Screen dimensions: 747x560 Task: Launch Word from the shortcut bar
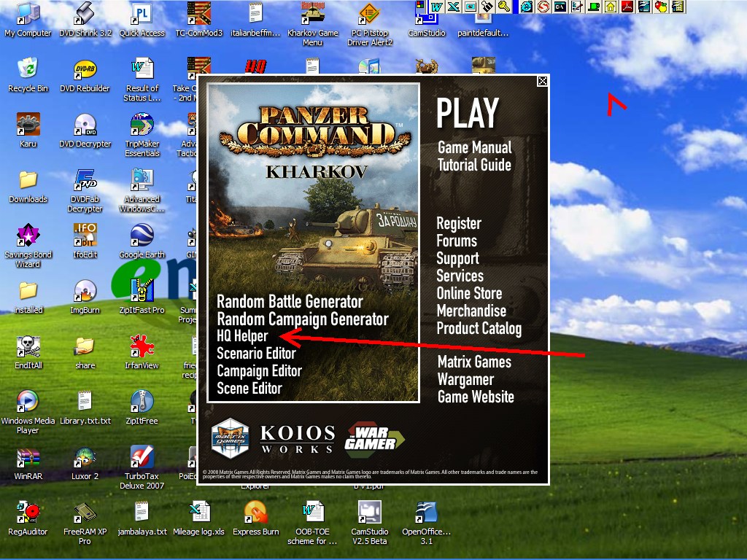pos(436,6)
